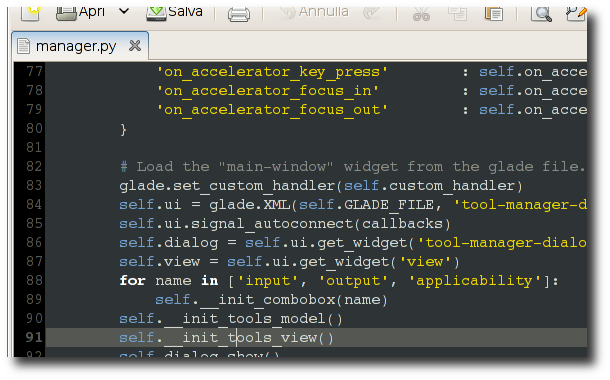Click the 'on_accelerator_focus_out' string

coord(272,110)
